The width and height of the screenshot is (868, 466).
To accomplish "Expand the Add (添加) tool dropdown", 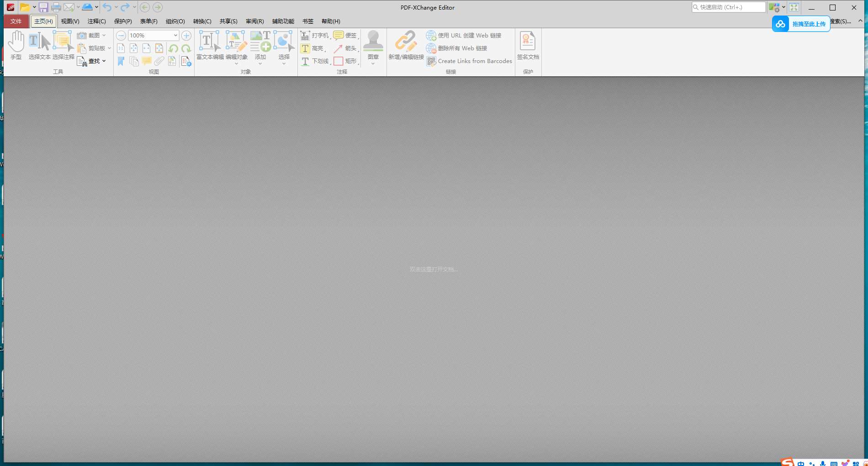I will [x=260, y=64].
